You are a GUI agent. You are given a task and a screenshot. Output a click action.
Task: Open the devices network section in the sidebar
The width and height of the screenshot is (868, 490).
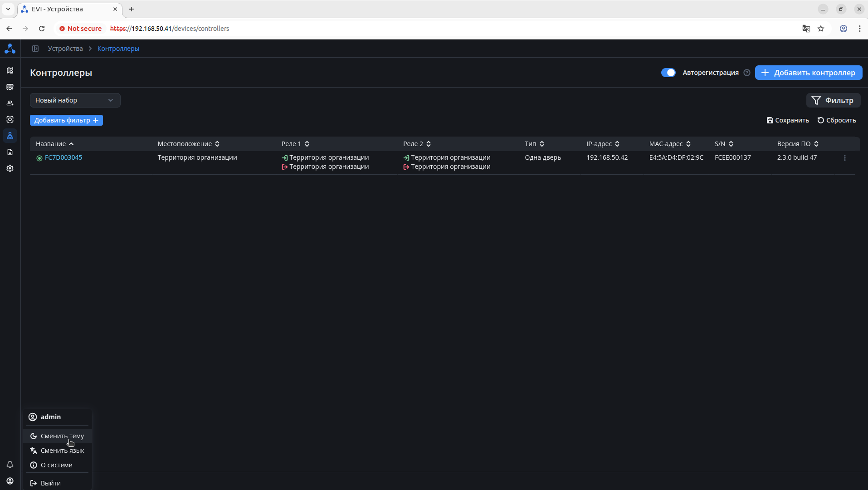(x=10, y=136)
